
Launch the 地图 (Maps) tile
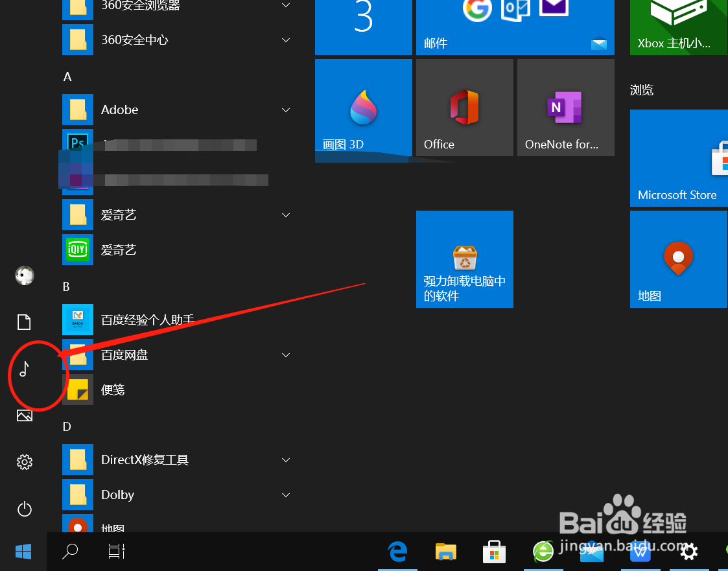point(678,259)
